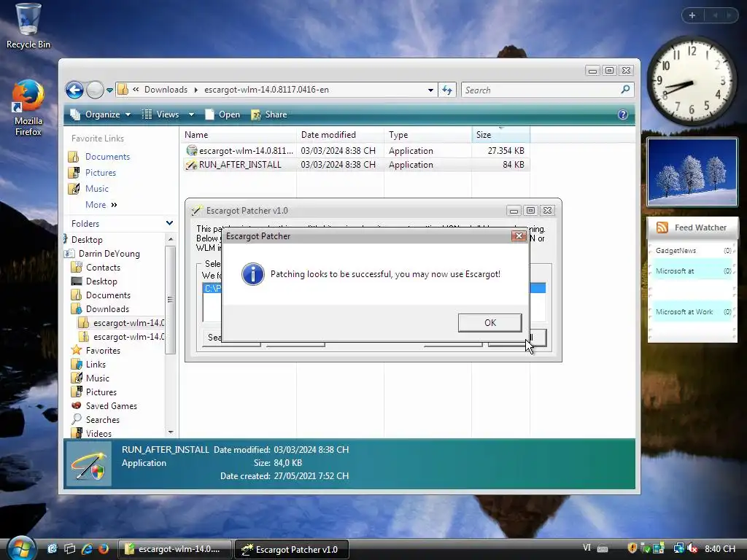The image size is (747, 560).
Task: Collapse the Folders pane
Action: 169,223
